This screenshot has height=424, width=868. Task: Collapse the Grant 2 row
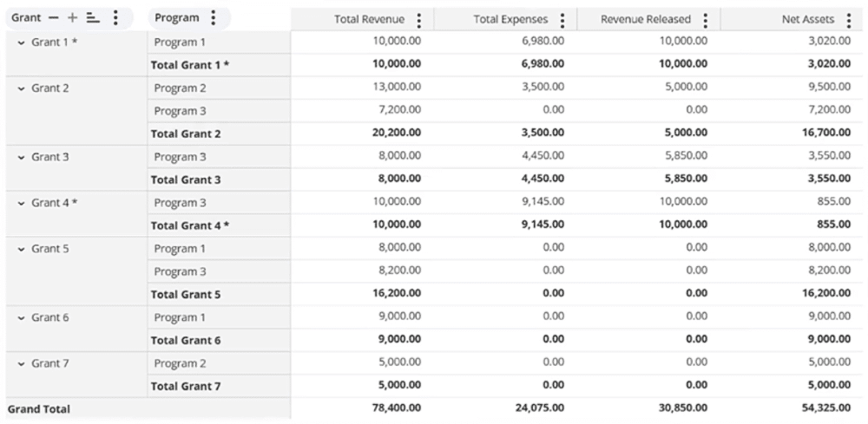[22, 88]
